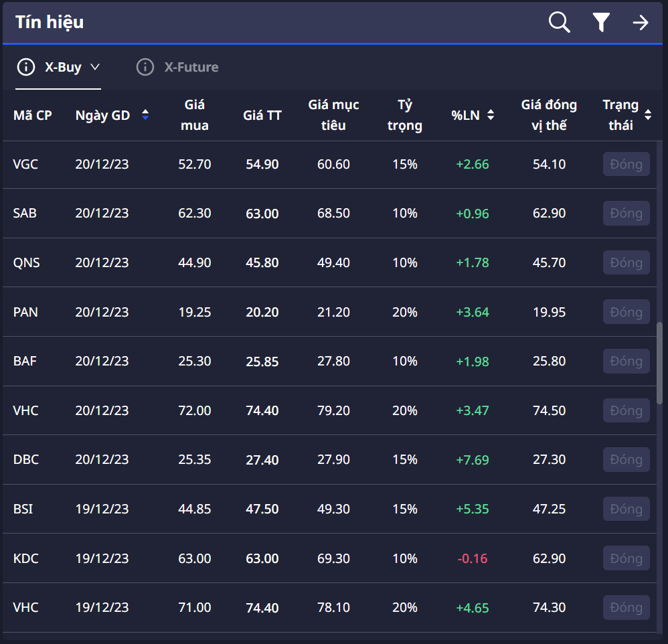
Task: Open the filter funnel icon
Action: [x=601, y=23]
